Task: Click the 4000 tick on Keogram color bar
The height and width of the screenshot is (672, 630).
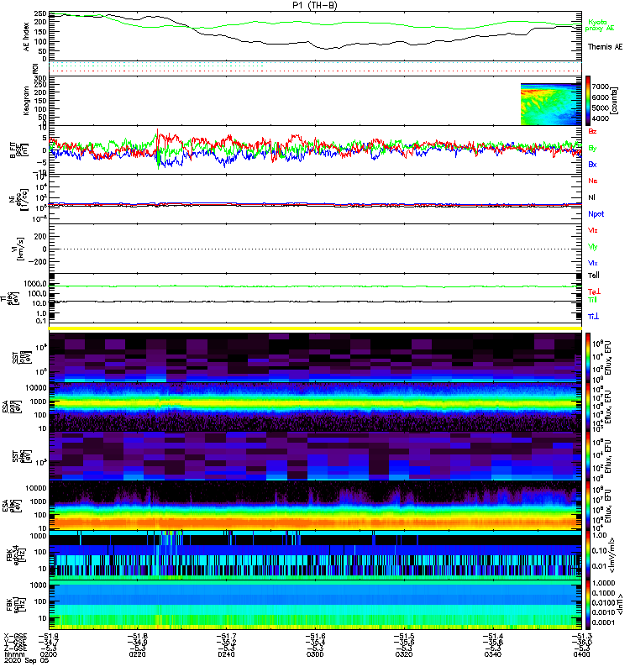Action: [601, 118]
